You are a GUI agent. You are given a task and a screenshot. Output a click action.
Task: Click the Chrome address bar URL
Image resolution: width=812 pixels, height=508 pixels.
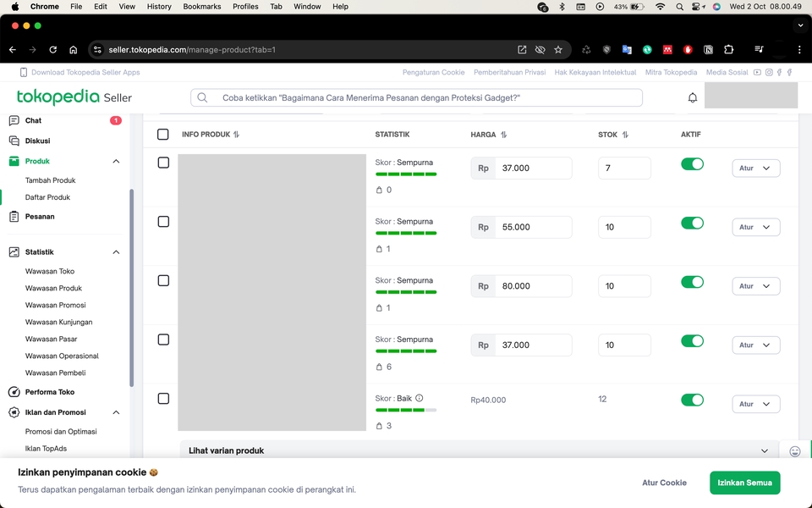[192, 50]
